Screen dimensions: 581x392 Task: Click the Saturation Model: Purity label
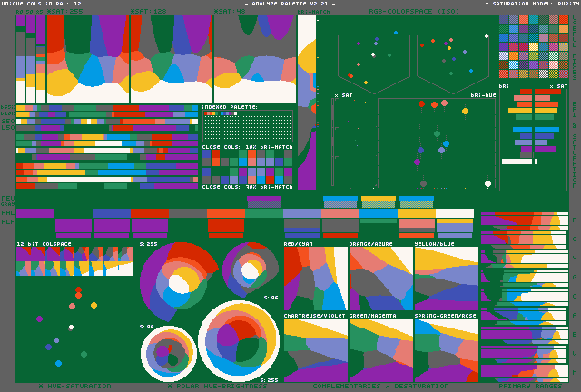click(531, 4)
